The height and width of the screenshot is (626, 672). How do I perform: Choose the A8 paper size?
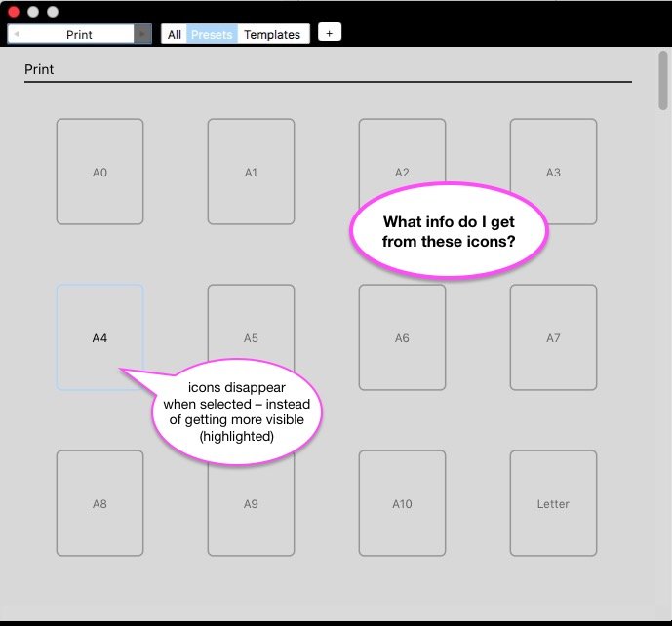click(99, 503)
